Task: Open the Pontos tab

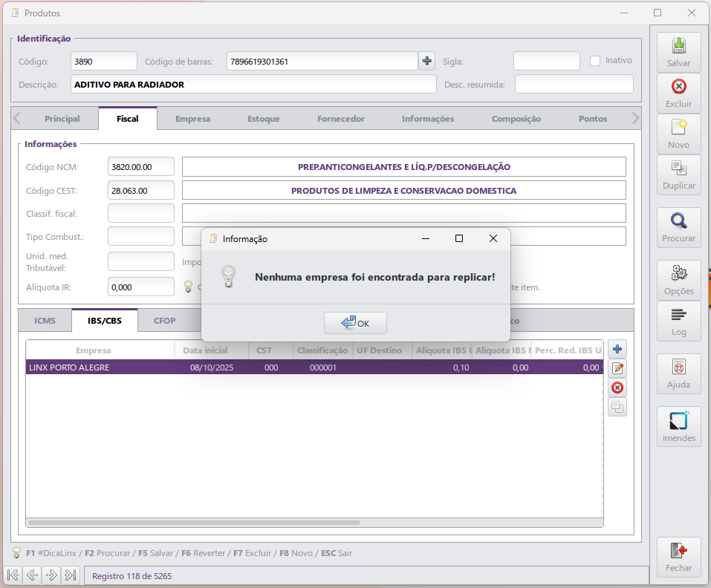Action: [593, 119]
